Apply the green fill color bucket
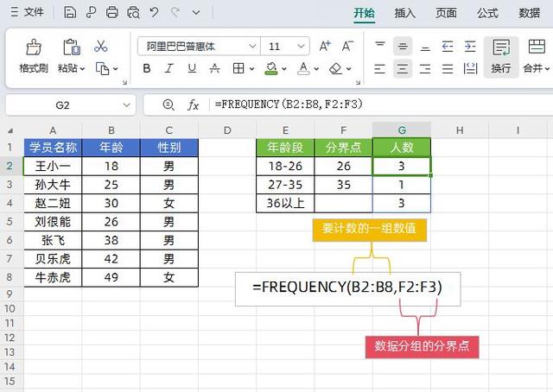 [270, 68]
